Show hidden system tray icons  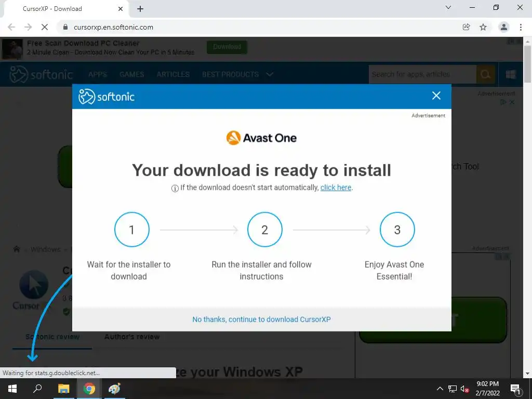click(440, 389)
